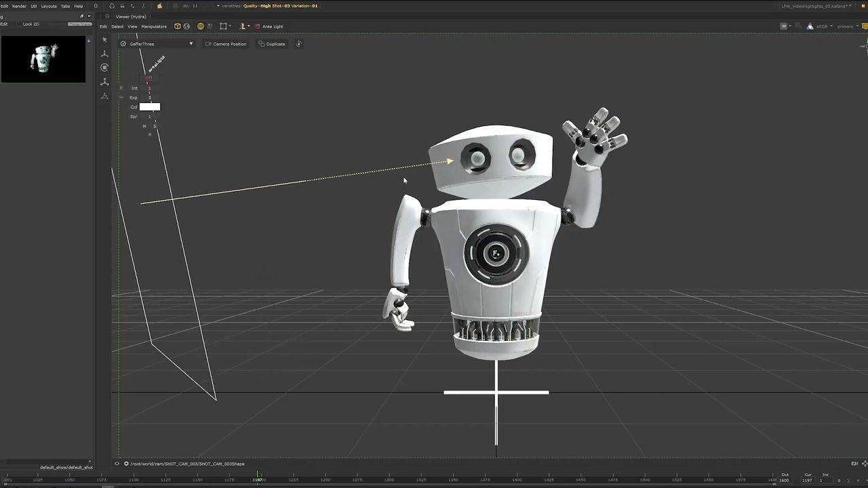Viewport: 868px width, 488px height.
Task: Activate the rotate manipulator tool
Action: pyautogui.click(x=104, y=68)
